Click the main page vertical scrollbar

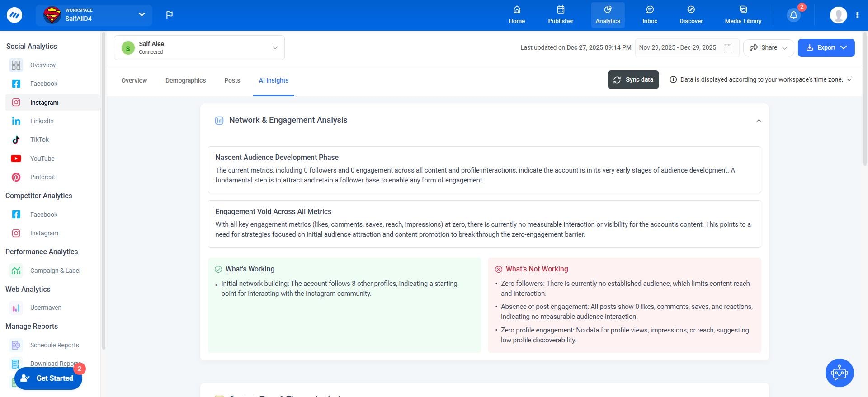865,99
